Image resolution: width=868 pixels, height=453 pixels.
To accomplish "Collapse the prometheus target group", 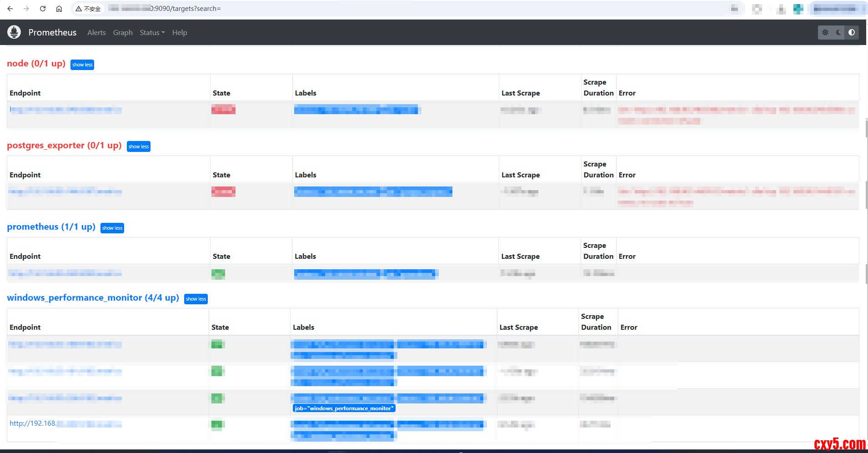I will [x=112, y=228].
